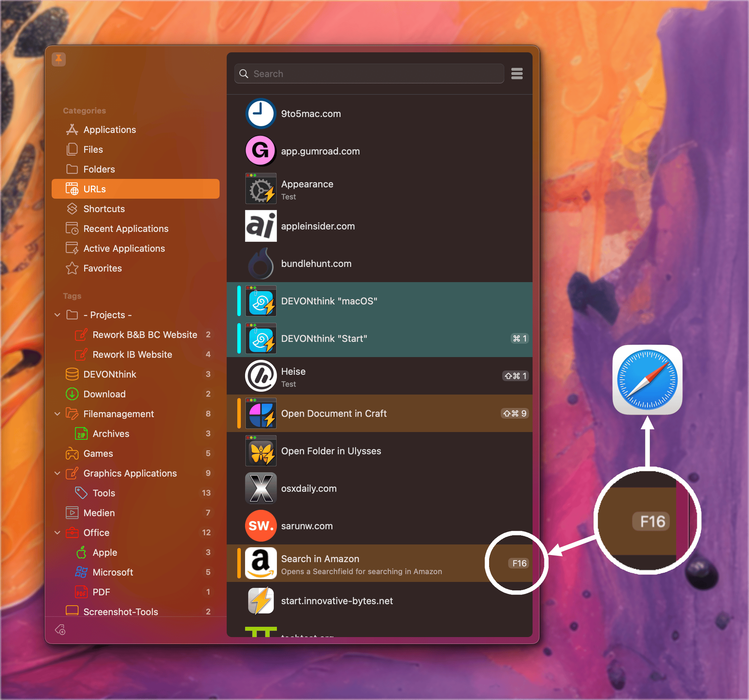749x700 pixels.
Task: Open the hamburger menu beside search
Action: [x=517, y=74]
